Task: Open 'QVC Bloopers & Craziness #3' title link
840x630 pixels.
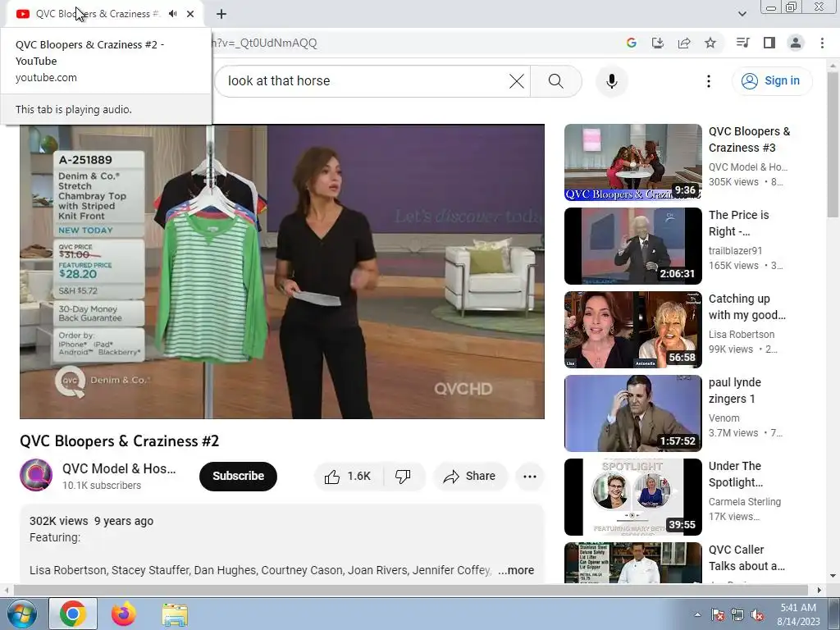Action: point(749,139)
